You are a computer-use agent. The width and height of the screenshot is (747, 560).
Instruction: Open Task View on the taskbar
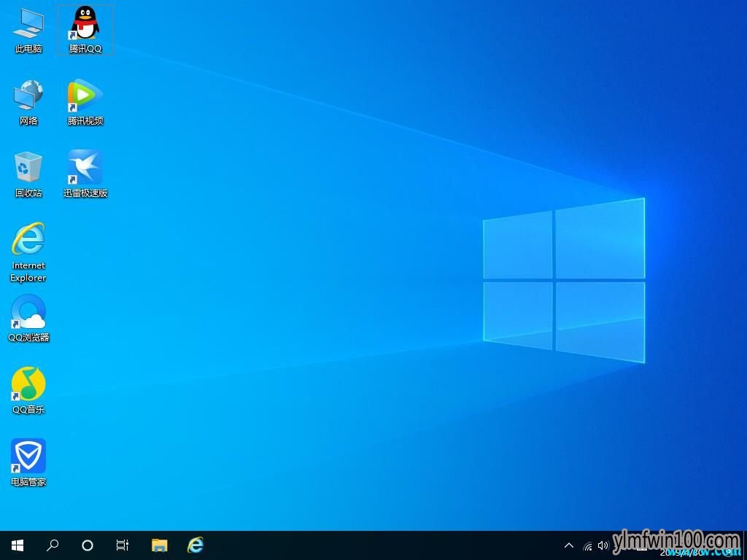123,545
